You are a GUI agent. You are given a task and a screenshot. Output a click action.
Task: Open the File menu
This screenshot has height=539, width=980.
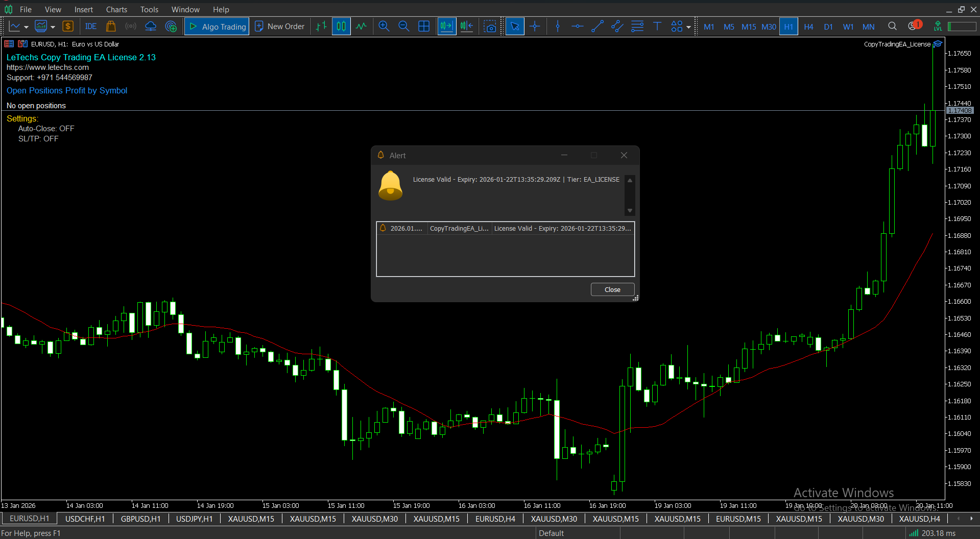point(26,9)
